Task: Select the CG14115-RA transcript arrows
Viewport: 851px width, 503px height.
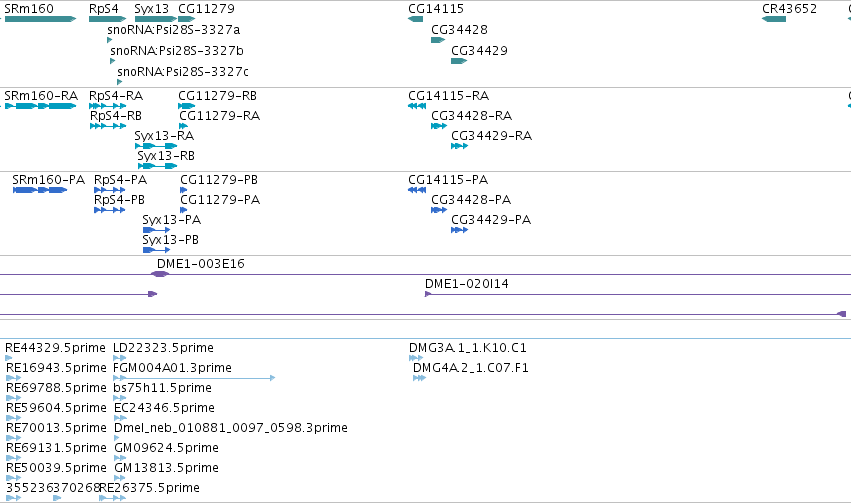Action: click(417, 106)
